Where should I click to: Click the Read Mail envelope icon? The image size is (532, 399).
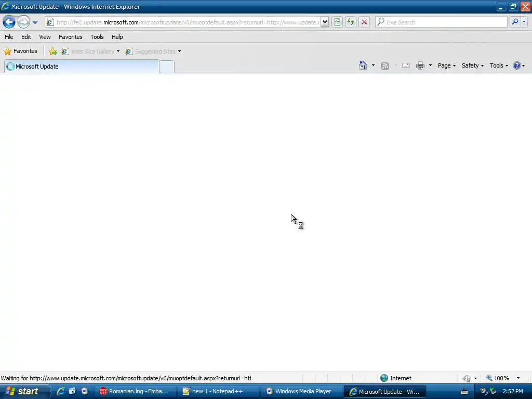click(x=406, y=65)
